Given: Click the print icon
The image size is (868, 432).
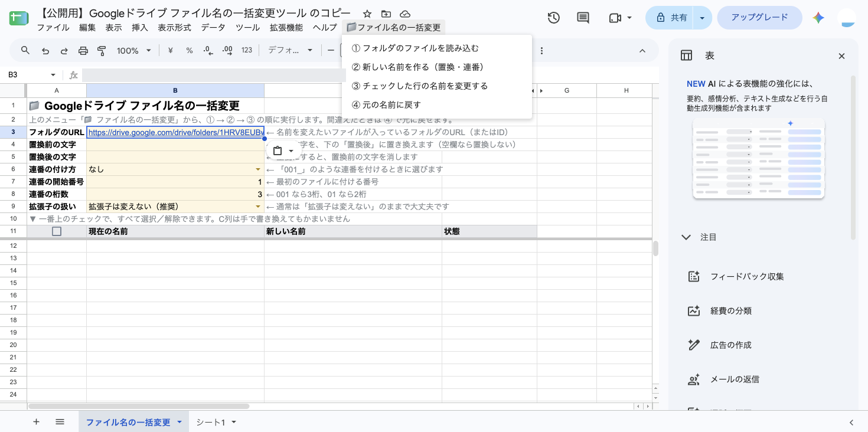Looking at the screenshot, I should 83,50.
